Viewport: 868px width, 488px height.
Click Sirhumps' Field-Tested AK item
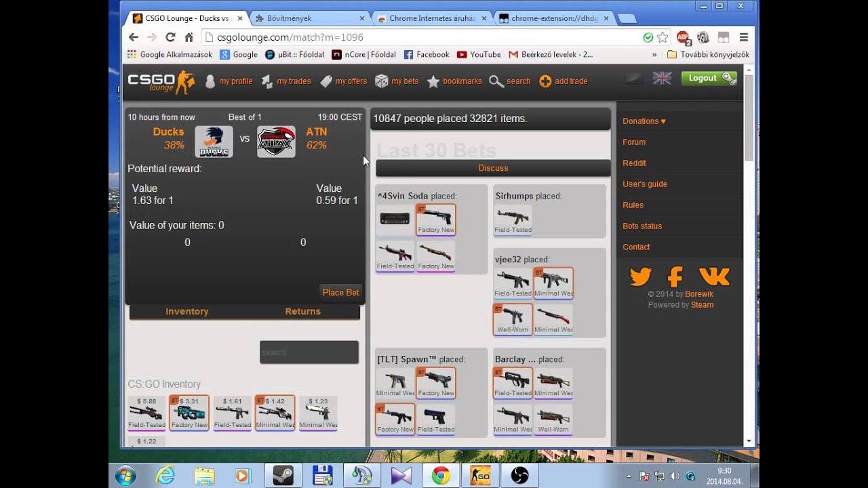[513, 220]
